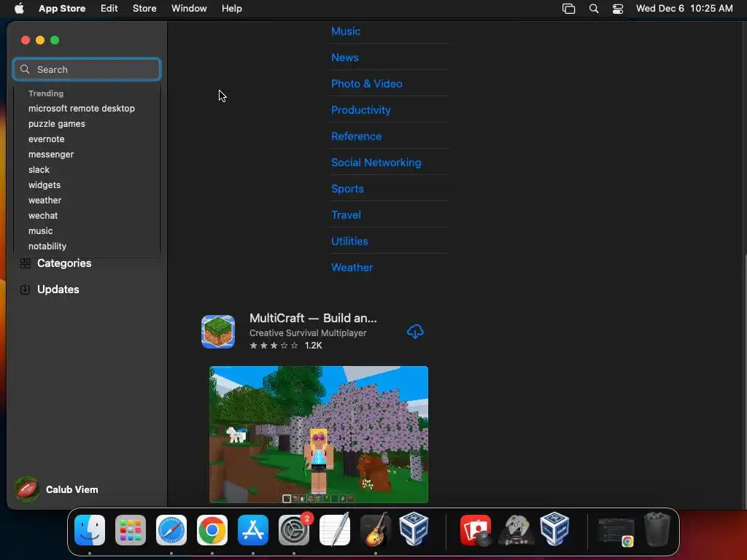Open the Help menu
The height and width of the screenshot is (560, 747).
pyautogui.click(x=231, y=9)
